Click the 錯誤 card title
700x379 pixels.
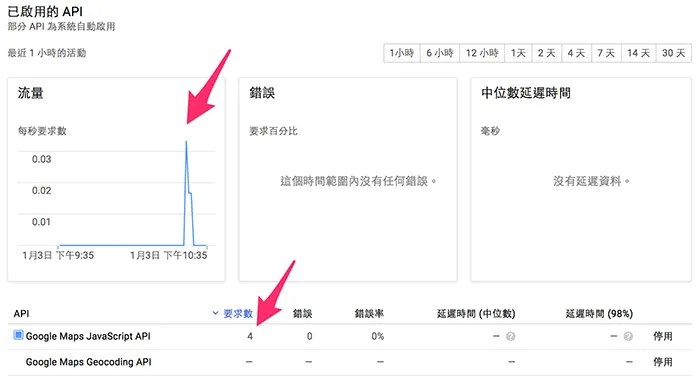(262, 93)
